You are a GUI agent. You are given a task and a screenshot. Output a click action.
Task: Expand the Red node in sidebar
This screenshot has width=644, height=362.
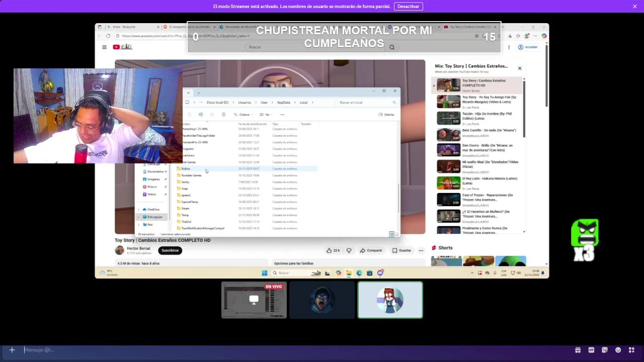click(139, 224)
